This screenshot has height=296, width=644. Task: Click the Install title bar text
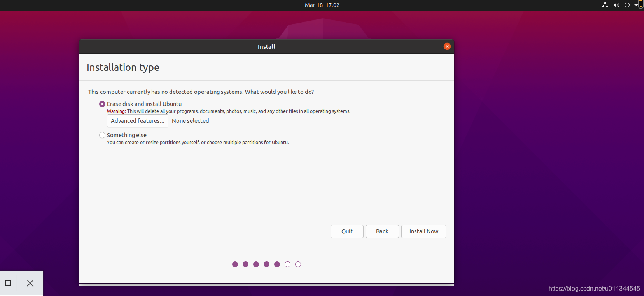click(266, 47)
